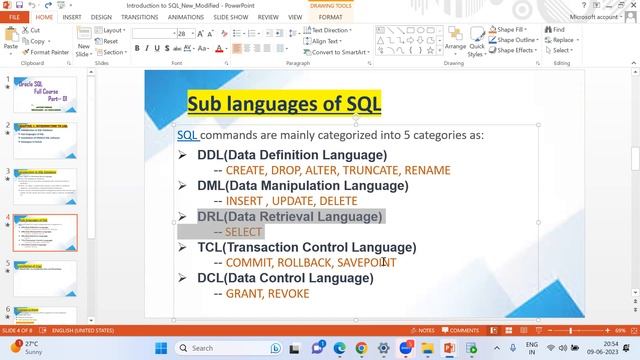Screen dimensions: 640x360
Task: Click the Undo arrow in title bar
Action: (32, 5)
